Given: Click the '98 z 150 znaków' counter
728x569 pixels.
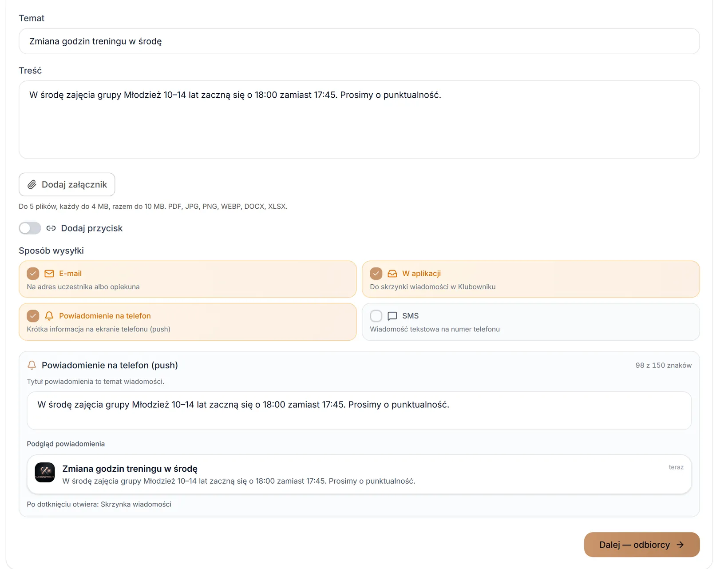Looking at the screenshot, I should point(664,365).
